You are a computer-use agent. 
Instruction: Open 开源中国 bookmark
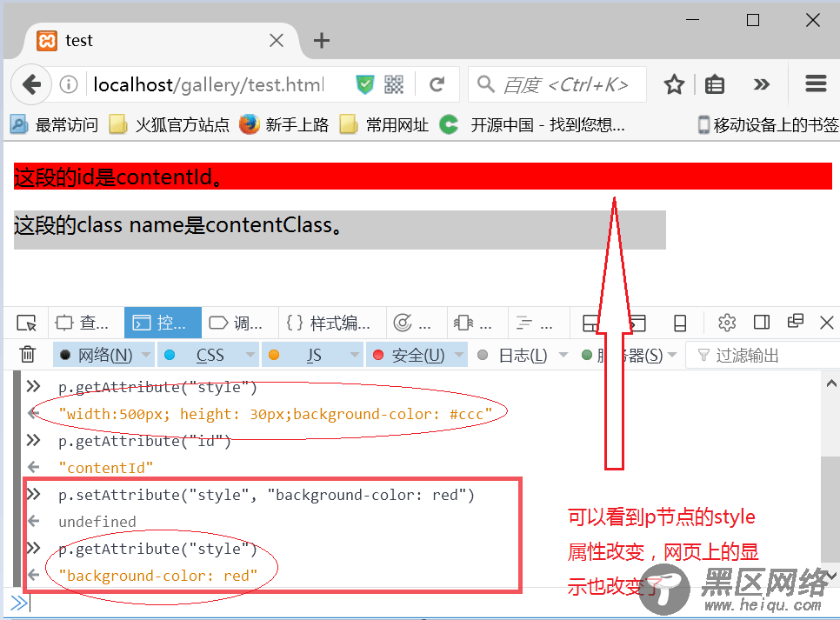(532, 125)
